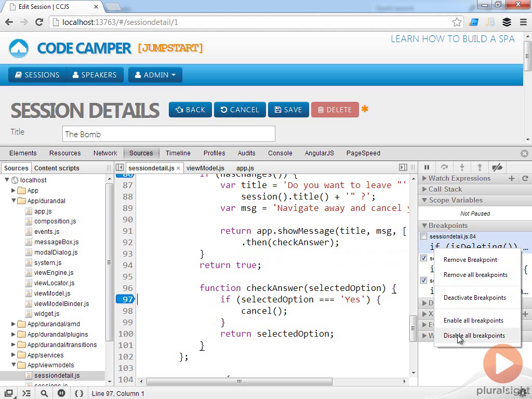Switch to Content scripts tab

[57, 168]
